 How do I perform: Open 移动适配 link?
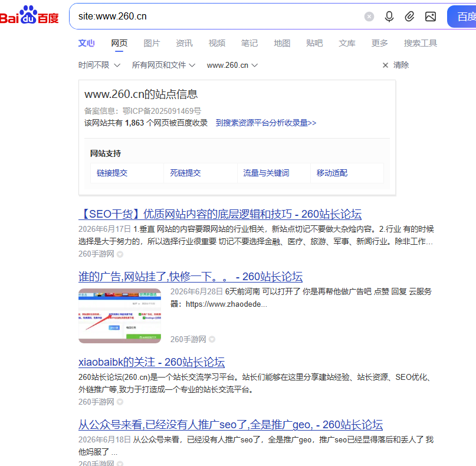pyautogui.click(x=332, y=173)
